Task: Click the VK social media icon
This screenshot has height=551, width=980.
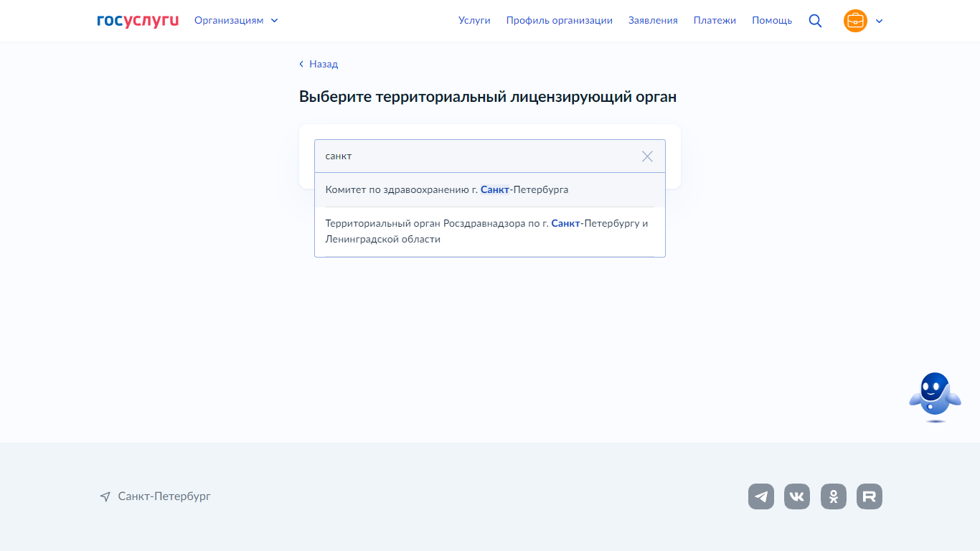Action: coord(797,496)
